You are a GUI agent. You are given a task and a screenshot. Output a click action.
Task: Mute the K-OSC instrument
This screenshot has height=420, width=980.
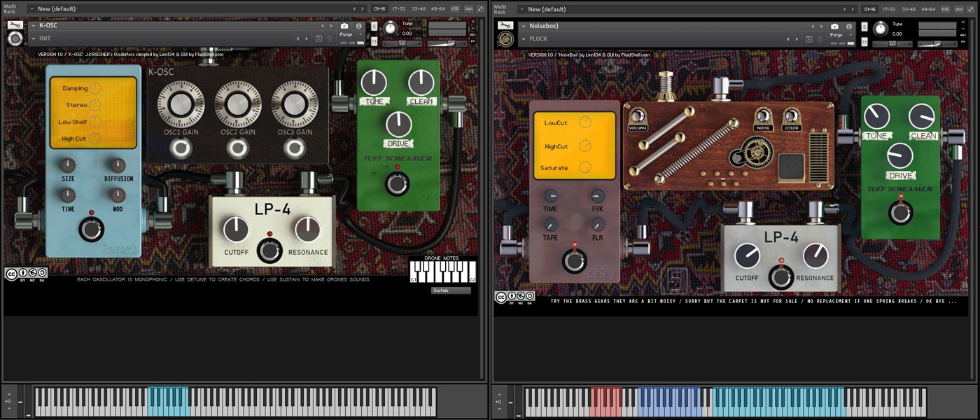[374, 41]
